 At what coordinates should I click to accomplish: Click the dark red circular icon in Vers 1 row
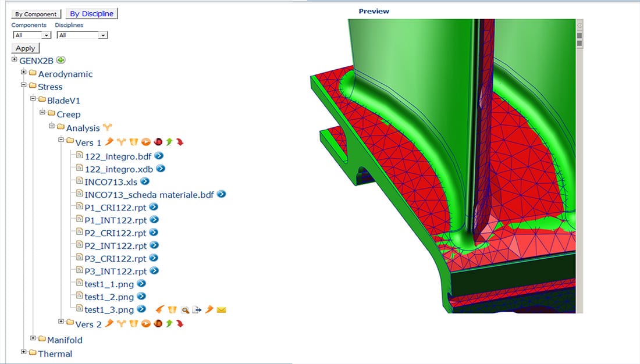coord(158,142)
